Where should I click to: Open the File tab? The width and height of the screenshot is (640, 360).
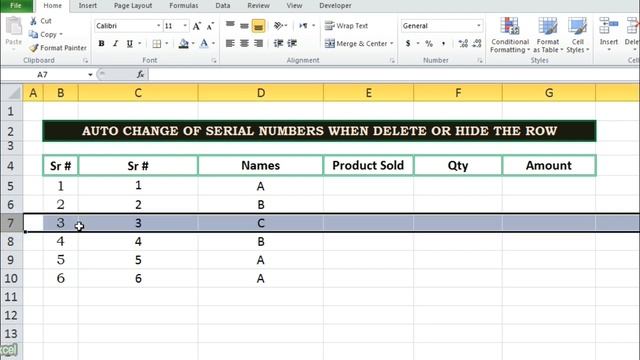coord(16,6)
